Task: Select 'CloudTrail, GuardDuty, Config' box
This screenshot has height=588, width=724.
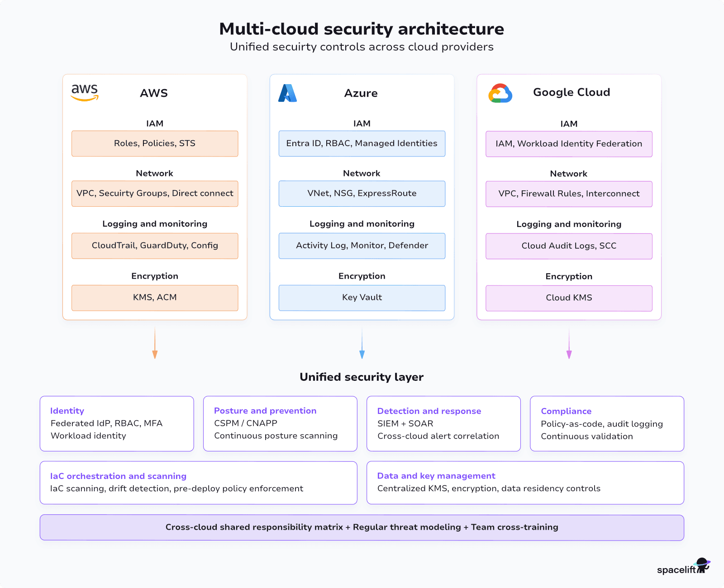Action: point(155,246)
